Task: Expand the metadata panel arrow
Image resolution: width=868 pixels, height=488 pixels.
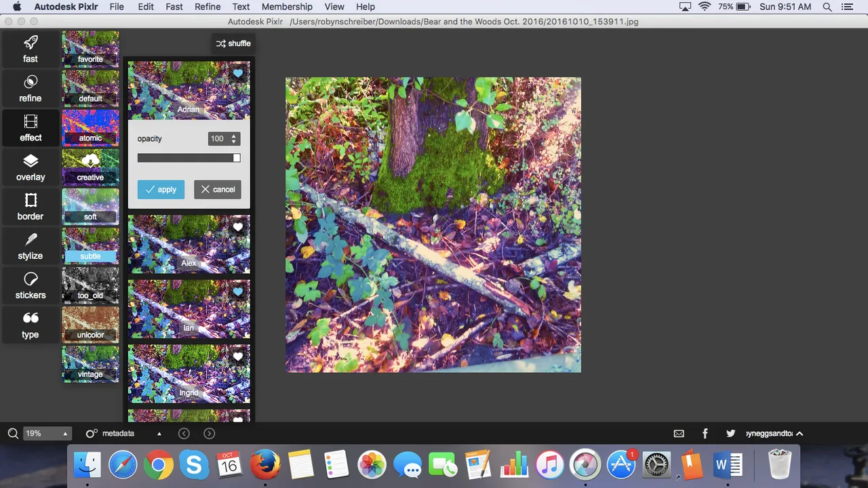Action: pyautogui.click(x=159, y=433)
